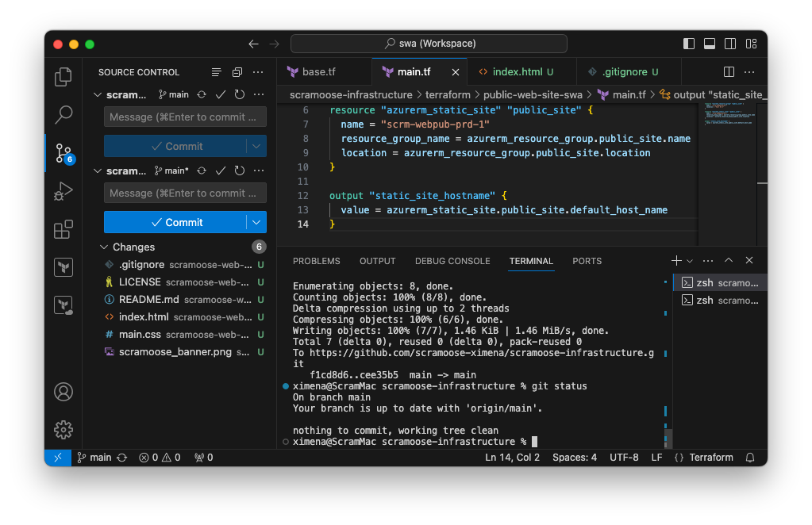Viewport: 812px width, 525px height.
Task: Click commit checkmark icon for main* repository
Action: coord(221,171)
